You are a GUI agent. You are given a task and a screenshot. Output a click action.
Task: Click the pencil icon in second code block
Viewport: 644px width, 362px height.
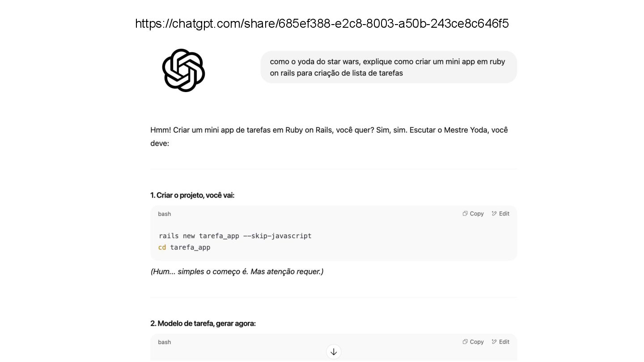click(494, 342)
